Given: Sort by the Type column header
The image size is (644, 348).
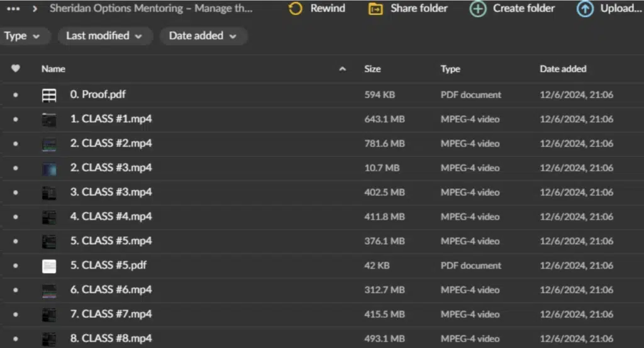Looking at the screenshot, I should (450, 69).
